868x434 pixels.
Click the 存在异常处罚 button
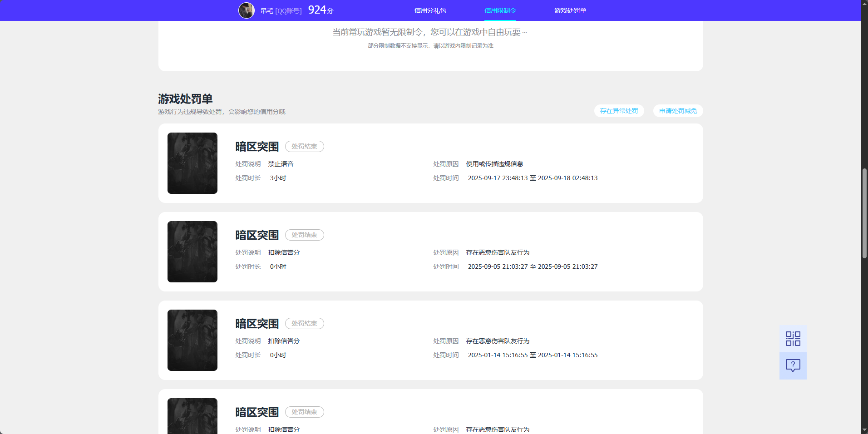pyautogui.click(x=619, y=111)
